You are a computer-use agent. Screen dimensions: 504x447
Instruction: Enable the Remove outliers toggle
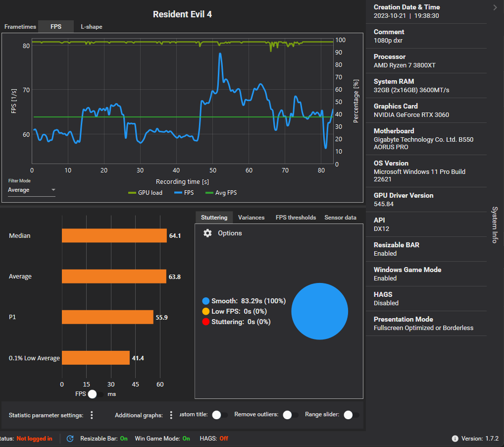(291, 415)
